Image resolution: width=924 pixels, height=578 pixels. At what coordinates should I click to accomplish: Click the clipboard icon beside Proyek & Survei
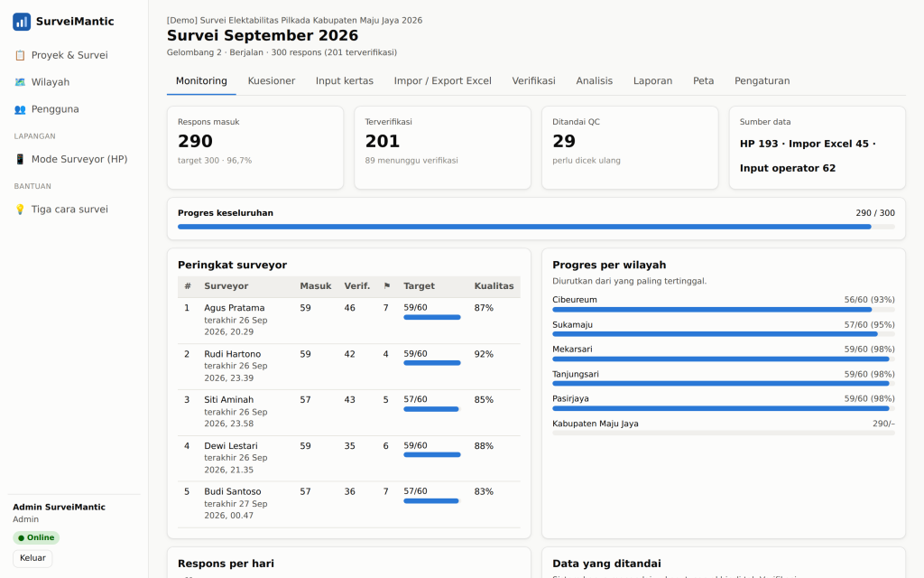pyautogui.click(x=20, y=55)
